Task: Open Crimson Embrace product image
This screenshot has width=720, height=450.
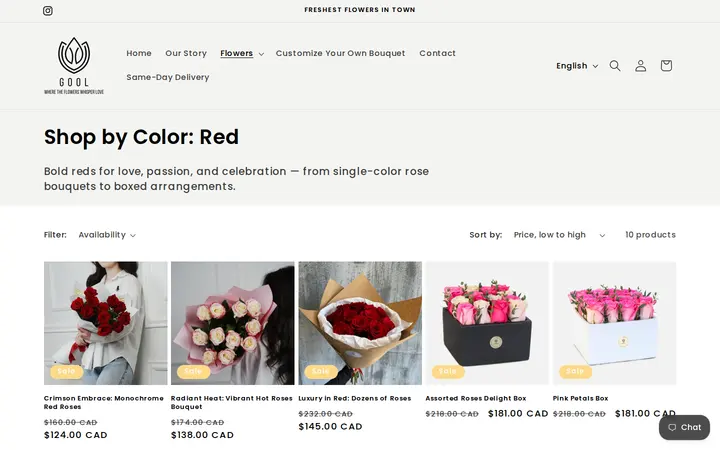Action: click(x=106, y=323)
